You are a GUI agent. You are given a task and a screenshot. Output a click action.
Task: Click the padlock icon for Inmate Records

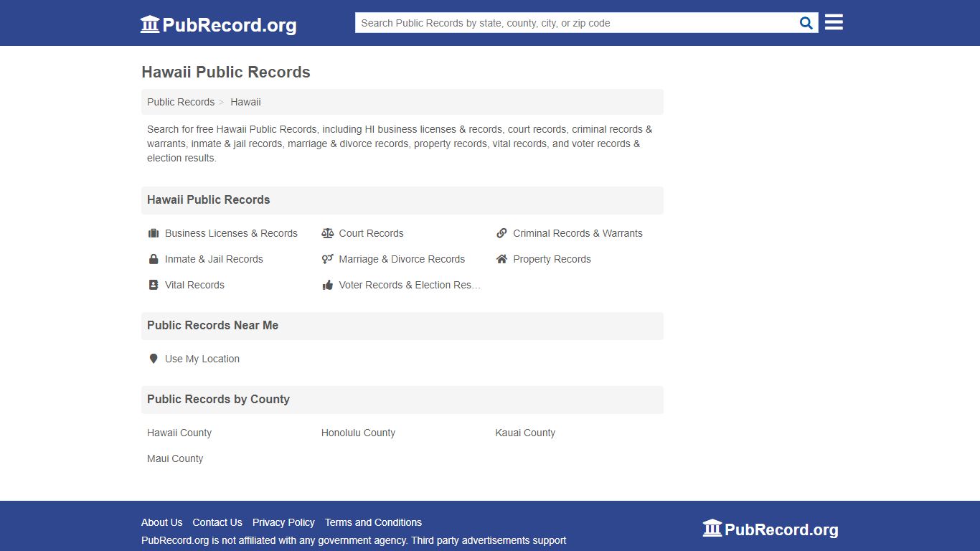[153, 259]
